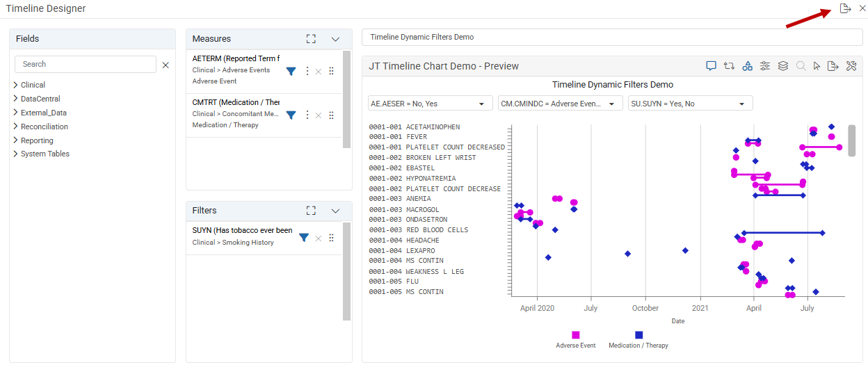Image resolution: width=868 pixels, height=365 pixels.
Task: Remove the SUYN filter
Action: tap(319, 238)
